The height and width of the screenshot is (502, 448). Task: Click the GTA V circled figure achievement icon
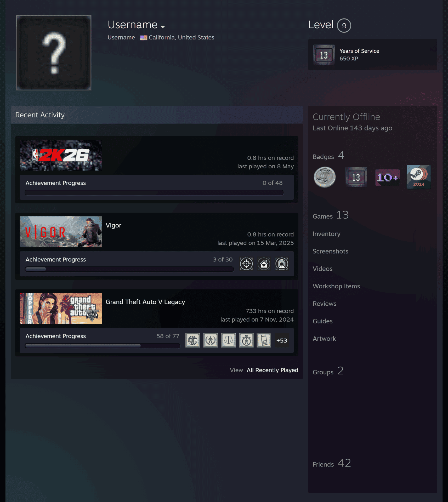(x=246, y=340)
